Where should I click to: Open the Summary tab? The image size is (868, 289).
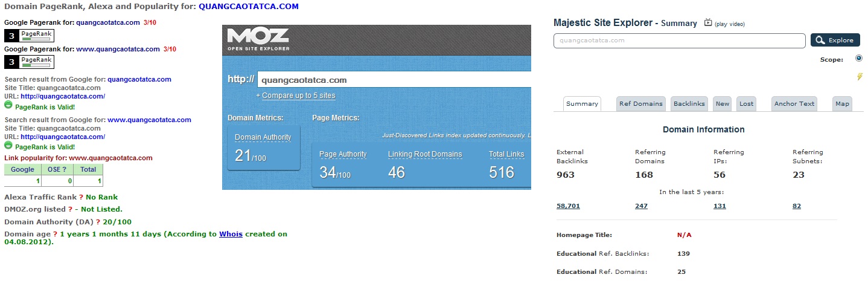pos(582,103)
